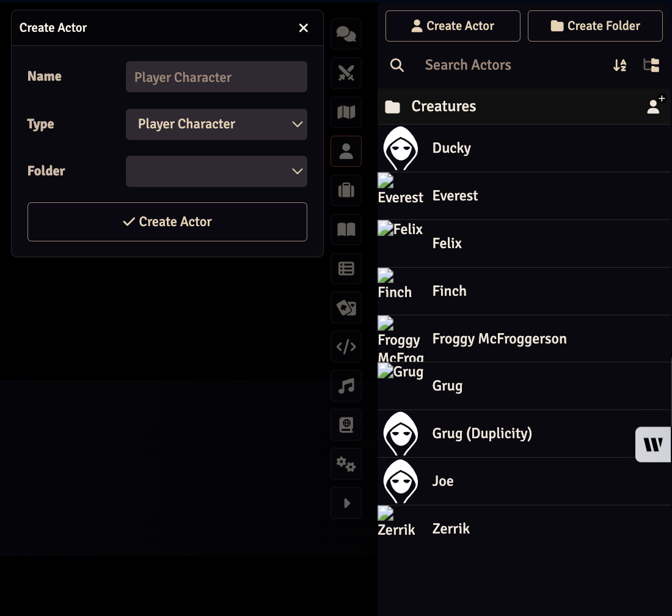Open the Chat Messages sidebar tab

(346, 34)
